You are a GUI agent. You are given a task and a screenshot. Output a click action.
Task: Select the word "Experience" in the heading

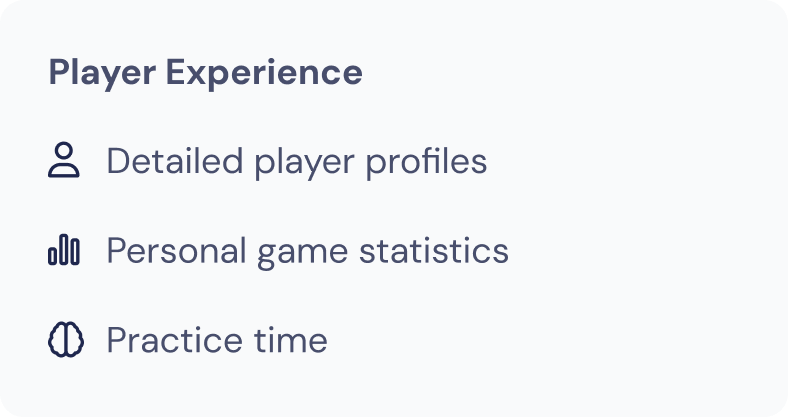click(x=264, y=73)
